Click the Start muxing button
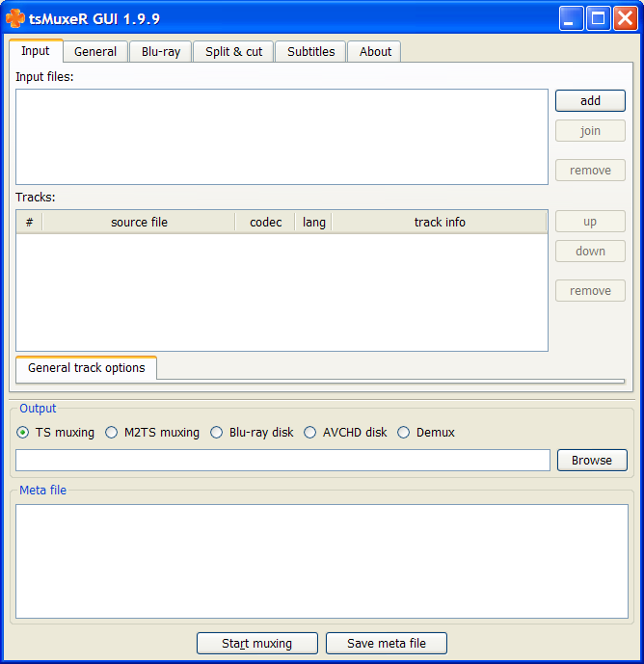This screenshot has height=664, width=644. (257, 643)
